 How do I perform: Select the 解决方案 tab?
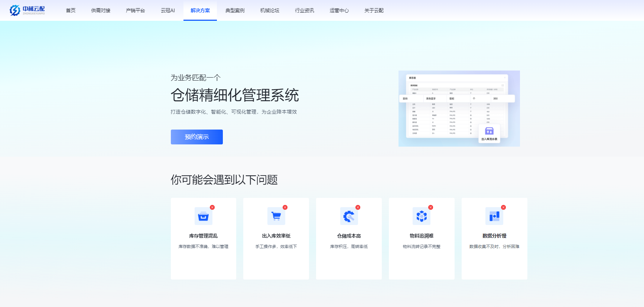coord(200,10)
